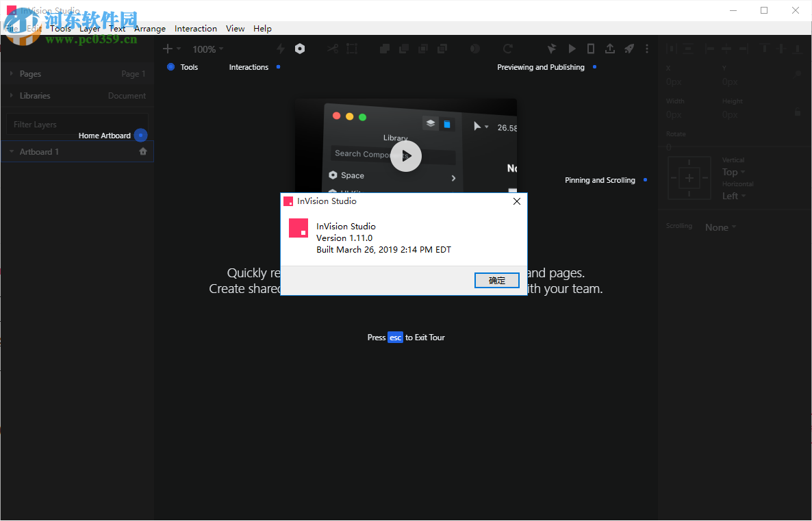Image resolution: width=812 pixels, height=521 pixels.
Task: Click the Filter Layers search field
Action: tap(77, 124)
